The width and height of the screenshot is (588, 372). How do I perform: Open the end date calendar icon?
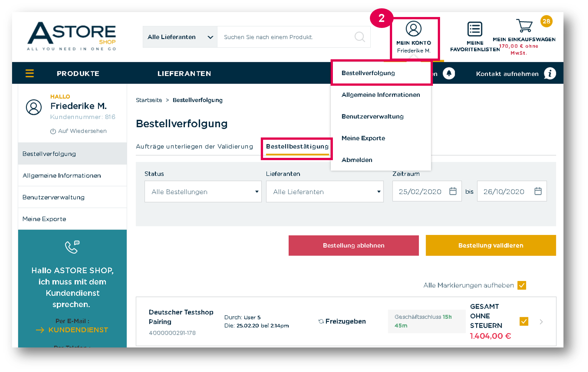(538, 191)
